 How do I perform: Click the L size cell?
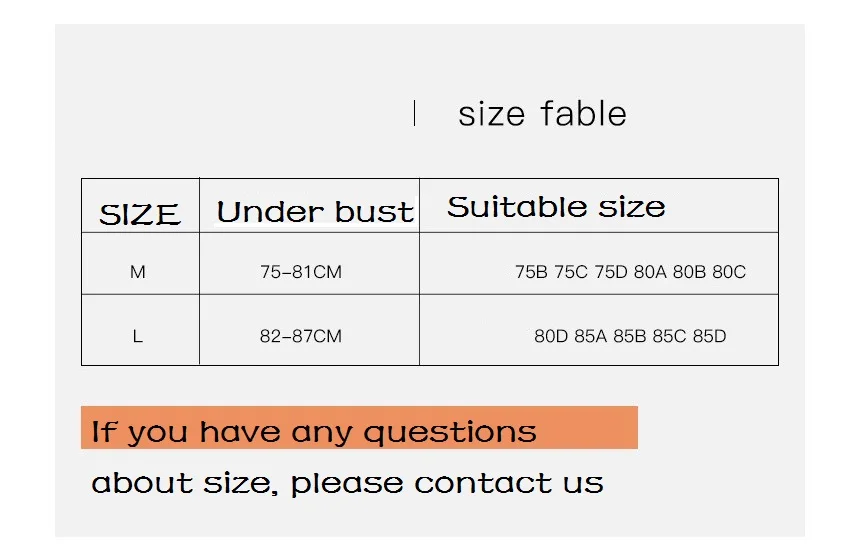point(138,336)
